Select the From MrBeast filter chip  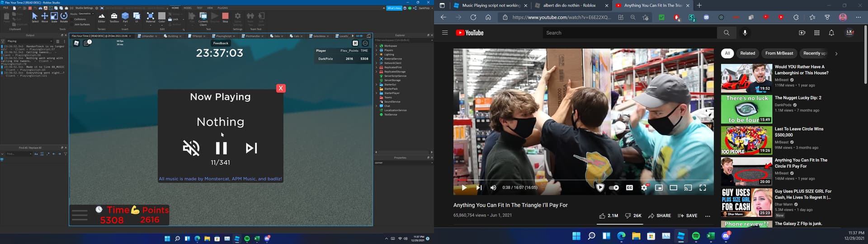point(779,53)
